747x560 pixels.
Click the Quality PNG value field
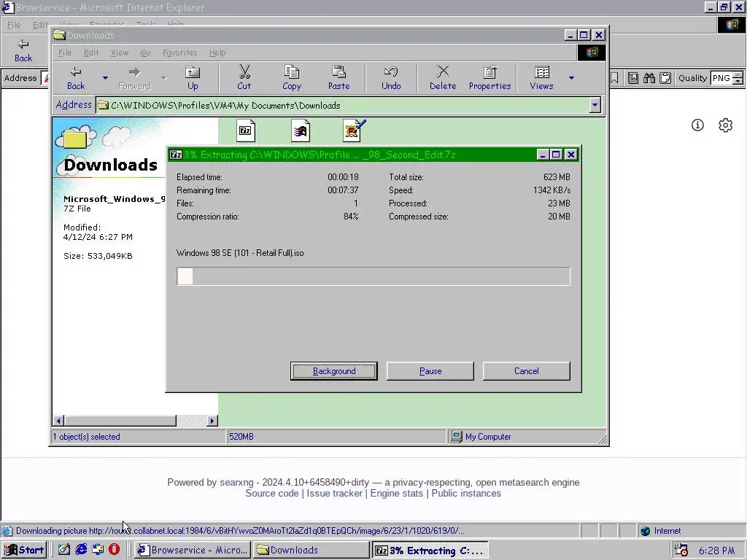(x=721, y=78)
